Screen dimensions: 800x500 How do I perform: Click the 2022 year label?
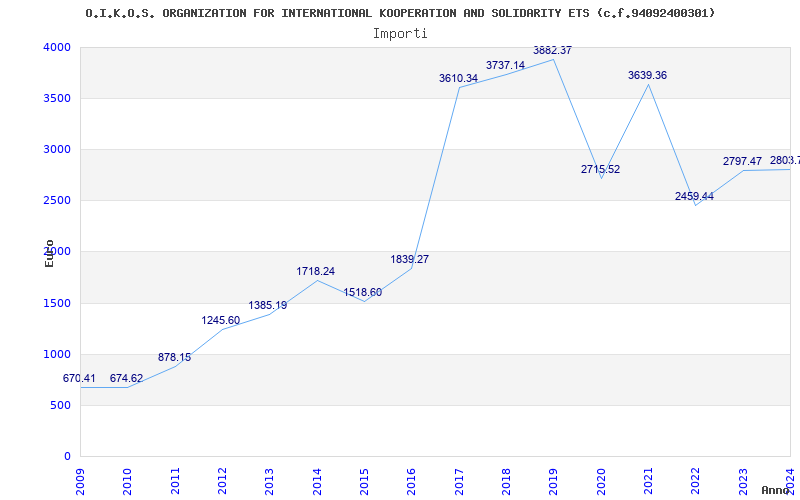[695, 482]
